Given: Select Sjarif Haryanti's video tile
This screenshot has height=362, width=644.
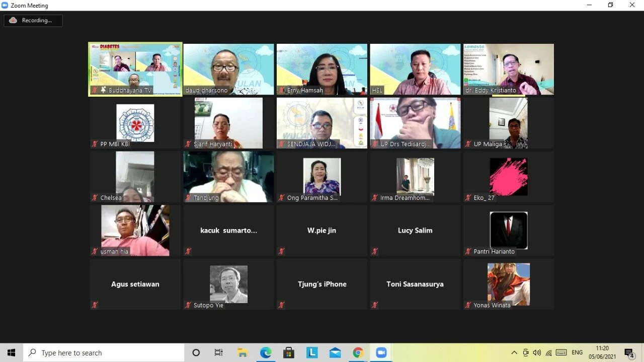Looking at the screenshot, I should [228, 123].
